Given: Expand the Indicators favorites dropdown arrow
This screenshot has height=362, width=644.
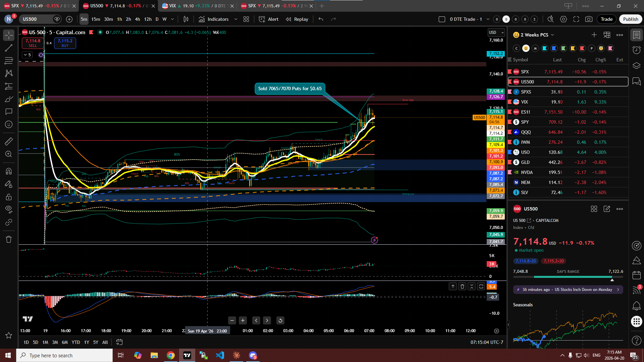Looking at the screenshot, I should coord(236,19).
